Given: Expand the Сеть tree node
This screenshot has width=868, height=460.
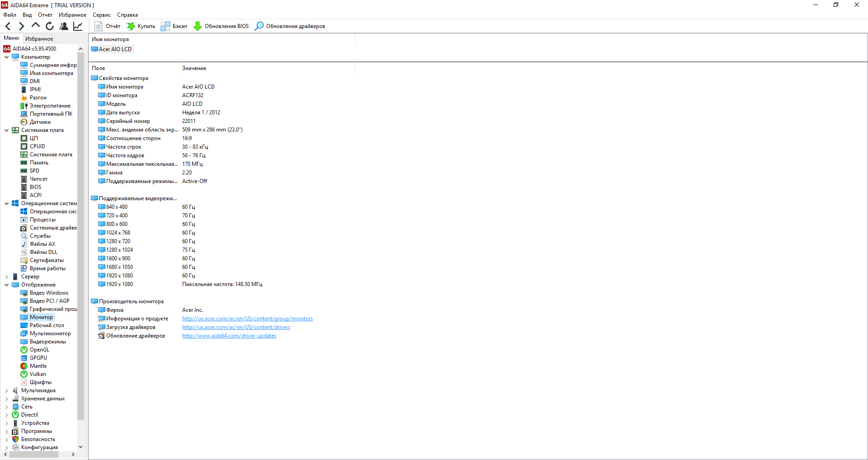Looking at the screenshot, I should [x=6, y=407].
